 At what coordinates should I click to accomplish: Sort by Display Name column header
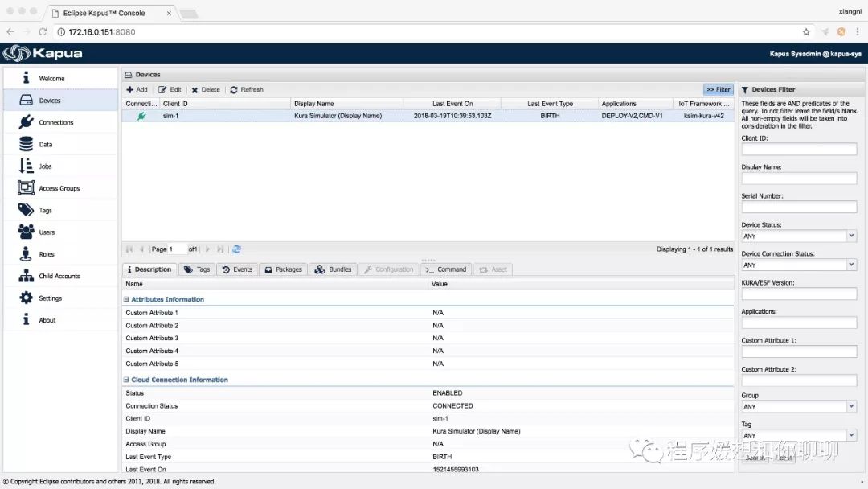click(x=346, y=104)
